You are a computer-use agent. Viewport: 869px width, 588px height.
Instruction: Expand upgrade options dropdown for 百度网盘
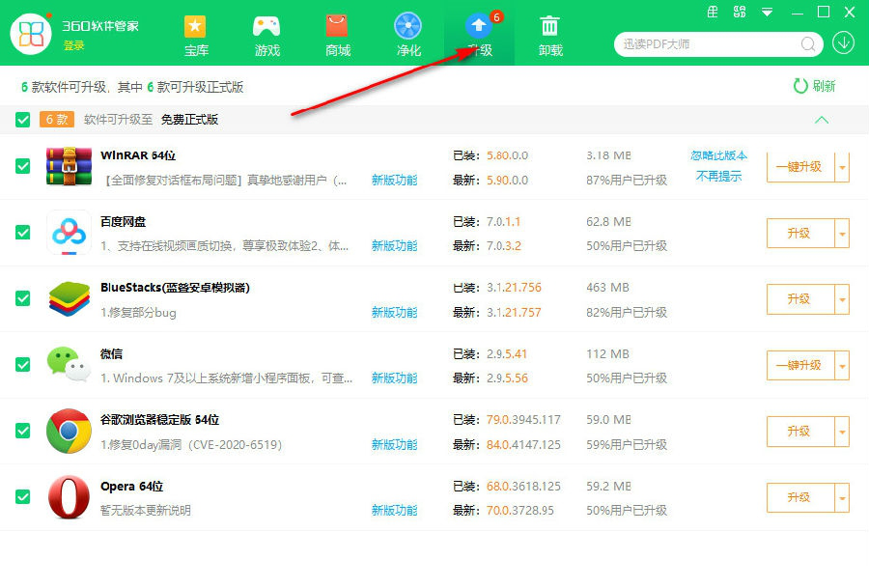[x=842, y=234]
